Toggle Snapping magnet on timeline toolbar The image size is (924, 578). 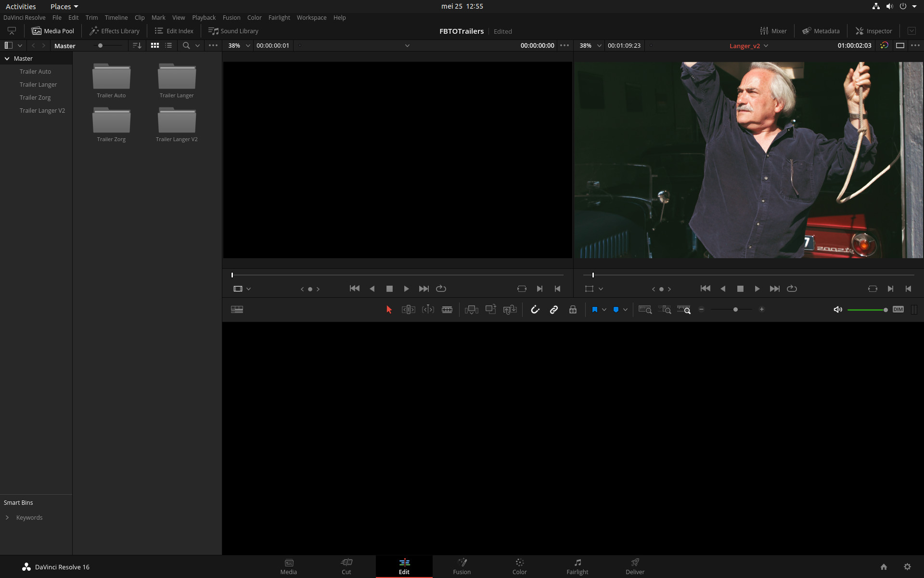click(x=535, y=310)
